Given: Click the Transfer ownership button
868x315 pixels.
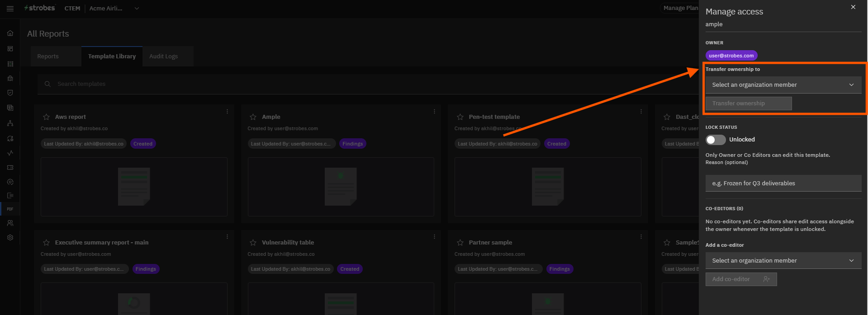Looking at the screenshot, I should 749,103.
